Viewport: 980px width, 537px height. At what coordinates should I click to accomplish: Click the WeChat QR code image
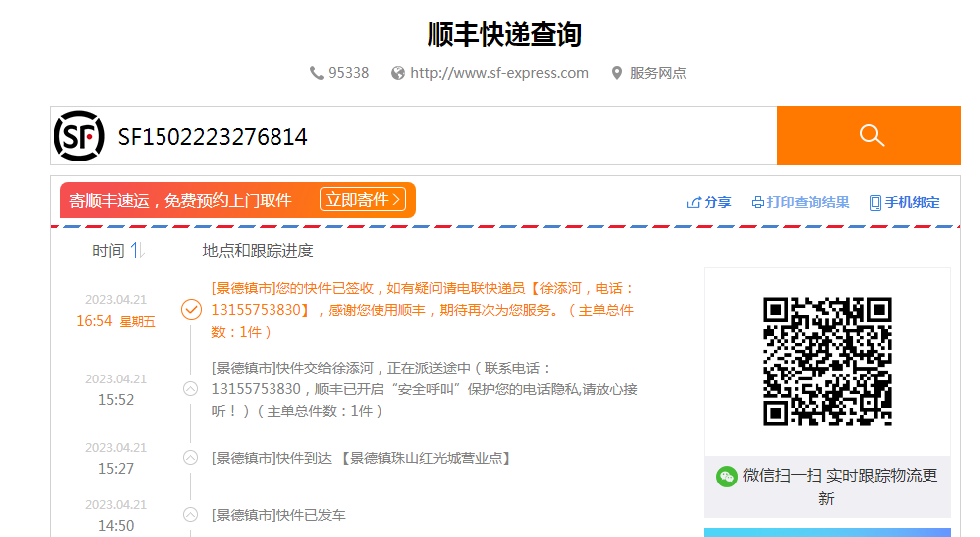click(x=826, y=362)
